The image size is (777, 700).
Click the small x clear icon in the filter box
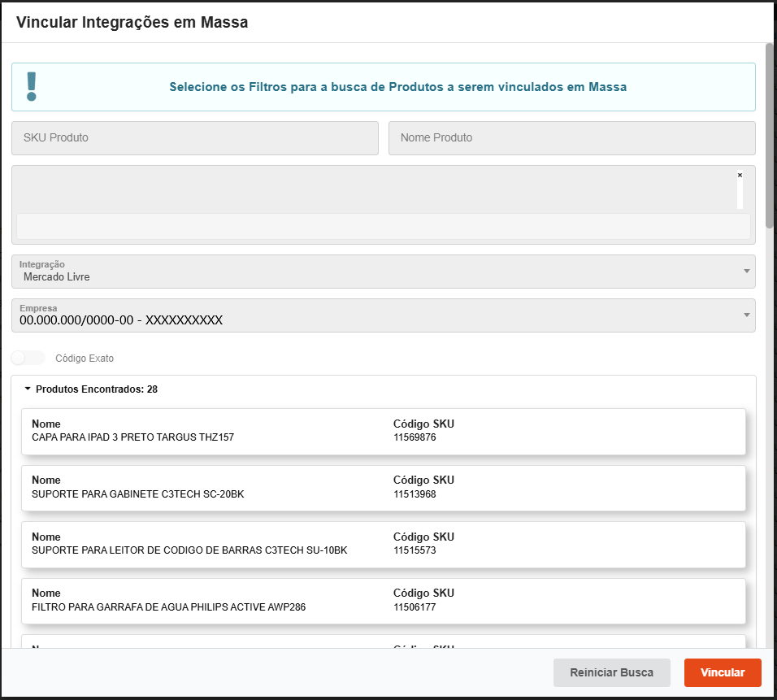[740, 175]
